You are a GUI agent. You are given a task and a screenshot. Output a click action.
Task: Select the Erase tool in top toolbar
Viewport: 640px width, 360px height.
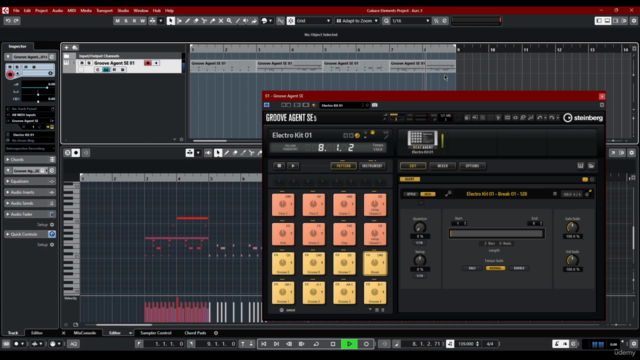[x=196, y=21]
